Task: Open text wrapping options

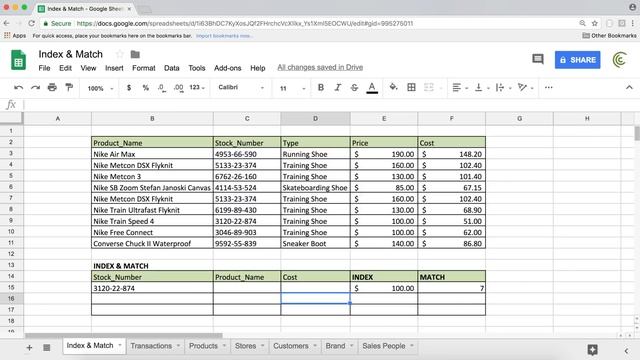Action: (x=503, y=87)
